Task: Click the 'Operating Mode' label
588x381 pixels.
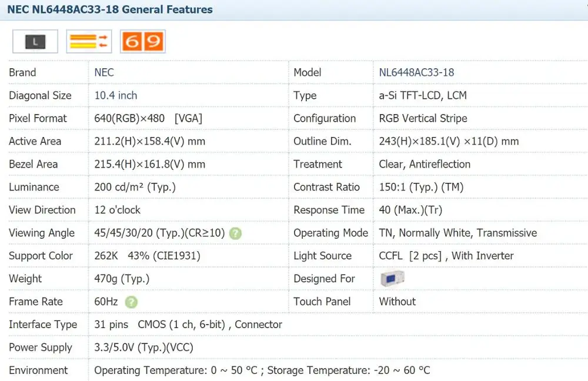Action: 330,233
